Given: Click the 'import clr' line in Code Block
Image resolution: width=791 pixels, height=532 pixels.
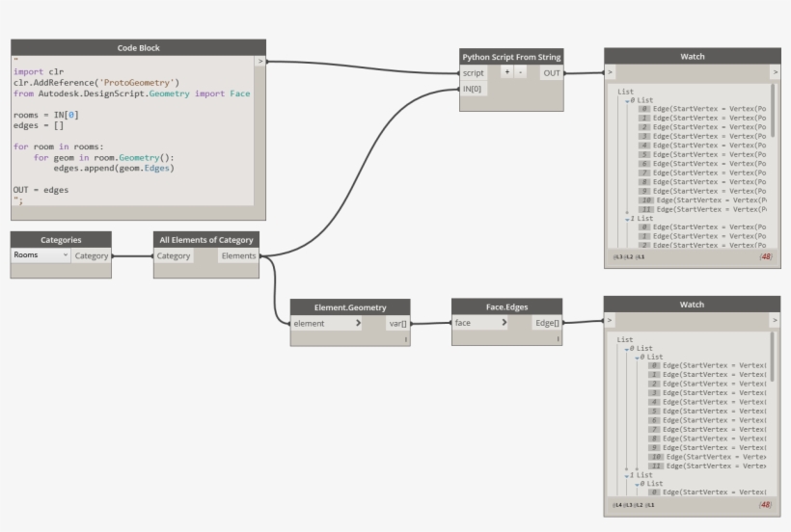Looking at the screenshot, I should pos(39,71).
